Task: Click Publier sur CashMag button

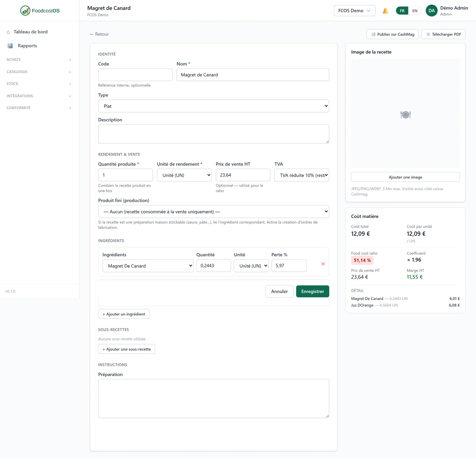Action: [393, 34]
